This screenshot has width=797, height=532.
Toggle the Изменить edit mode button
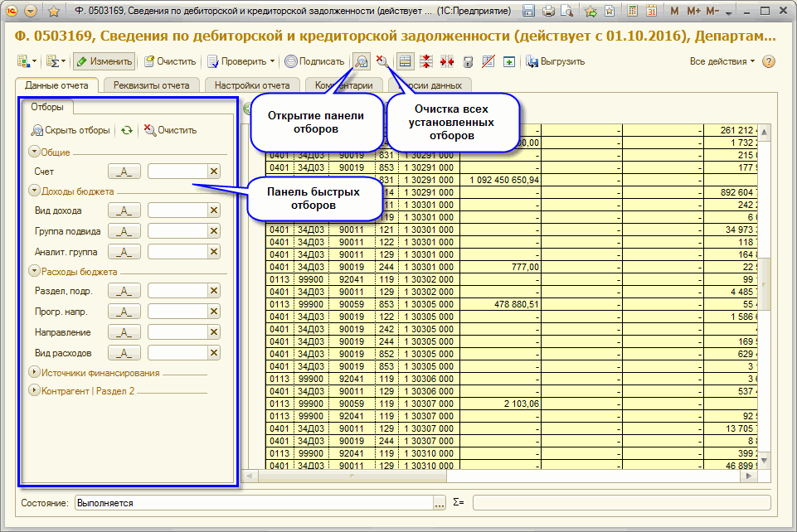point(104,61)
